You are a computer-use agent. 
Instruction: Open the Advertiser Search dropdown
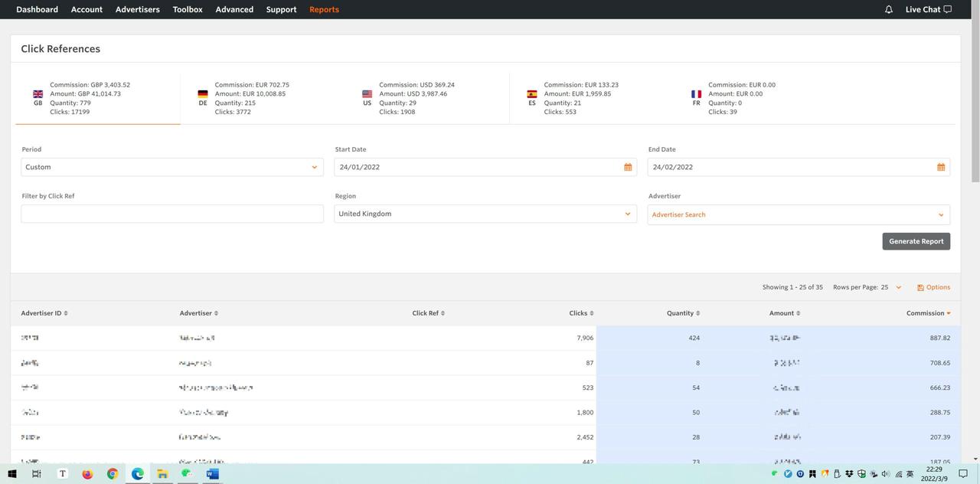coord(799,214)
